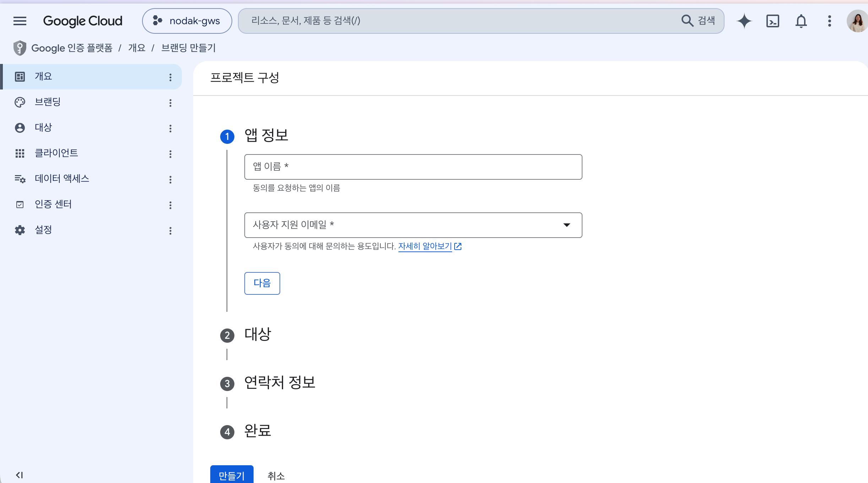Open the 자세히 알아보기 link
The width and height of the screenshot is (868, 483).
tap(425, 246)
